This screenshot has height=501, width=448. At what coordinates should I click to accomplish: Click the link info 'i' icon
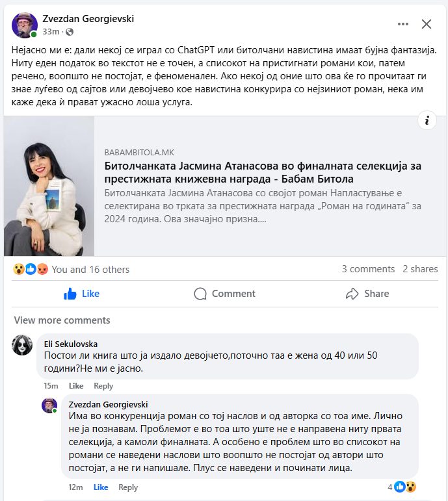click(x=427, y=120)
